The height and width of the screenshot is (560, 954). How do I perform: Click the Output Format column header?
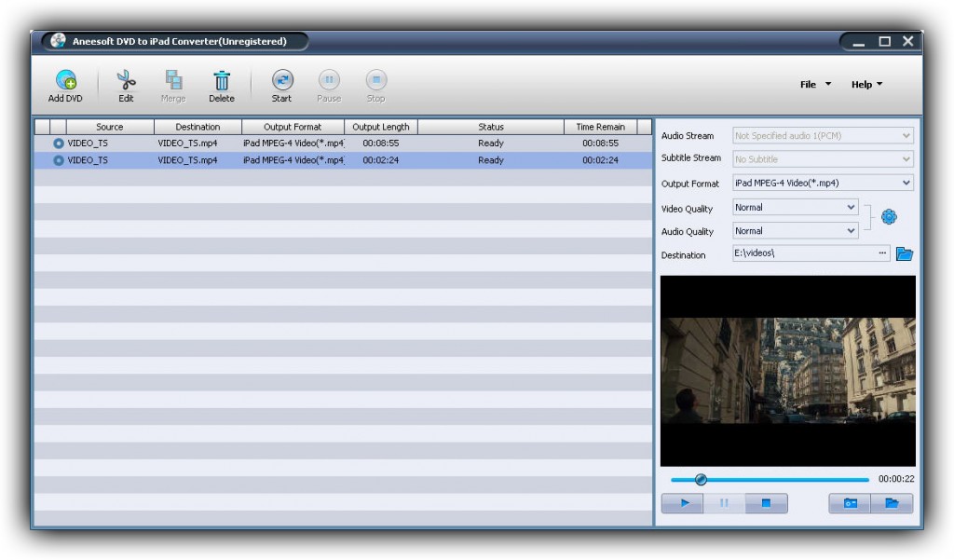click(293, 127)
